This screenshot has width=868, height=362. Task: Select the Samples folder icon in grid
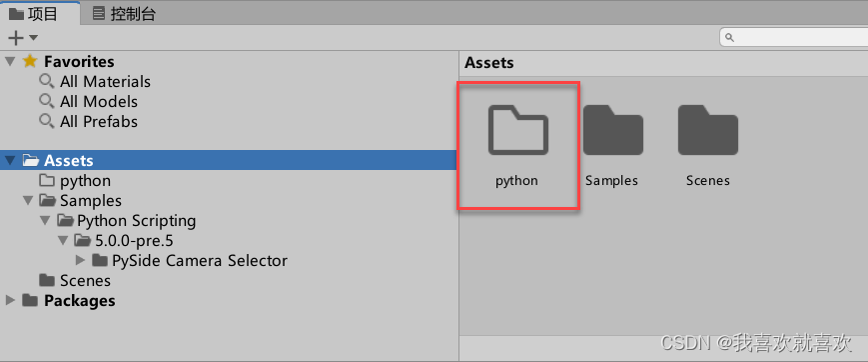tap(613, 131)
